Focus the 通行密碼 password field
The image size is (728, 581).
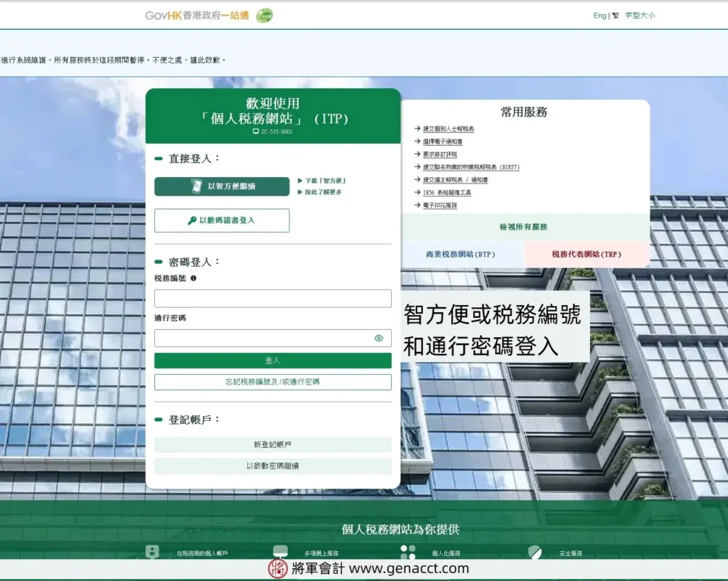pyautogui.click(x=273, y=338)
